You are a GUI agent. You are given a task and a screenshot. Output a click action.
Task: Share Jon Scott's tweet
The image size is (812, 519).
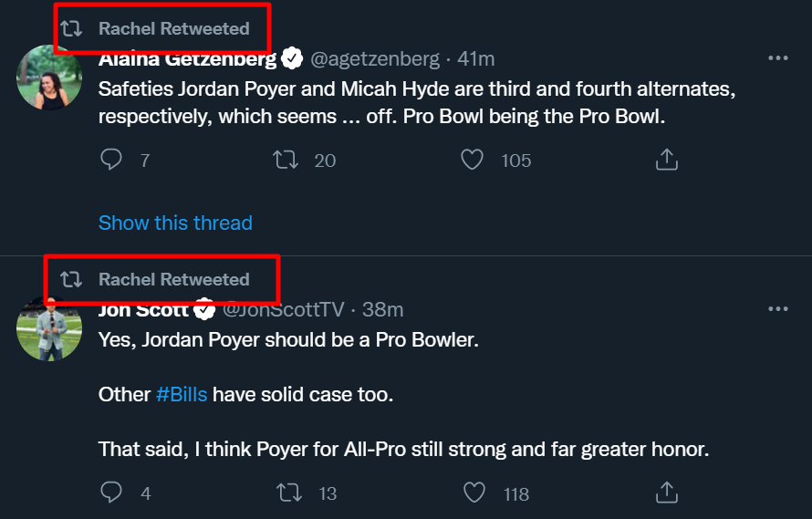click(x=667, y=493)
